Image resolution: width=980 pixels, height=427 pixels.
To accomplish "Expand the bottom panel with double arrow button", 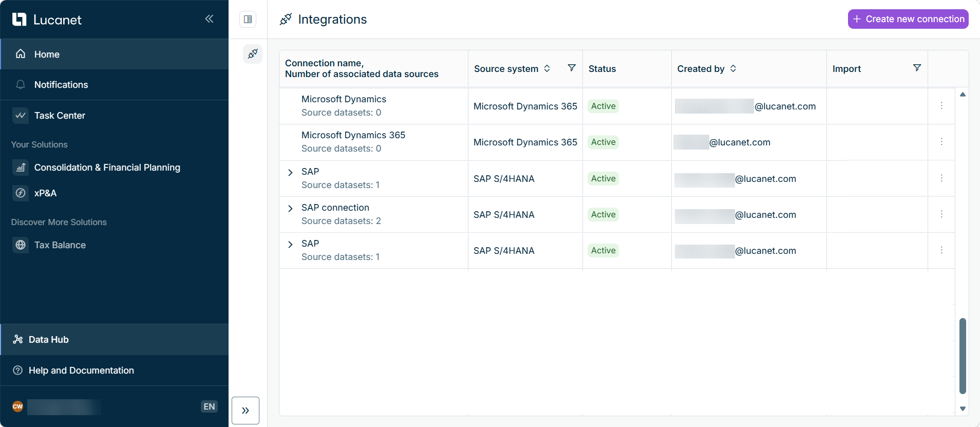I will point(246,411).
